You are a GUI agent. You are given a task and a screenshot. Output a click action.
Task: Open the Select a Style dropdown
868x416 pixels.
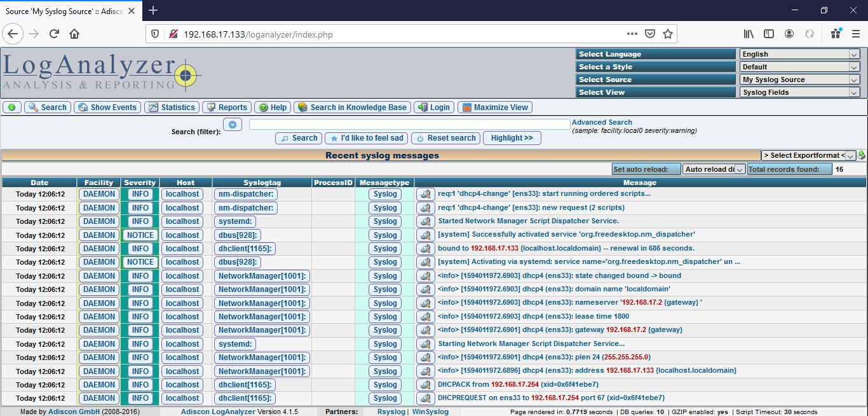(800, 67)
